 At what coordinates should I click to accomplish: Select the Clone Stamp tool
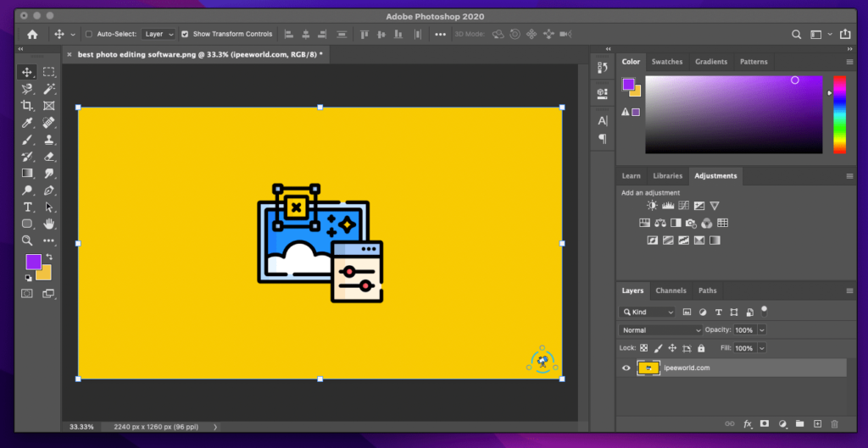pos(49,140)
